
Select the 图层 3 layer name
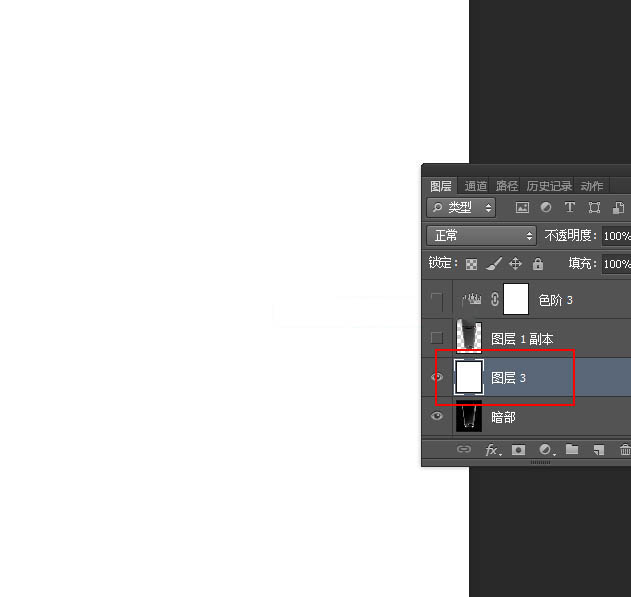508,378
